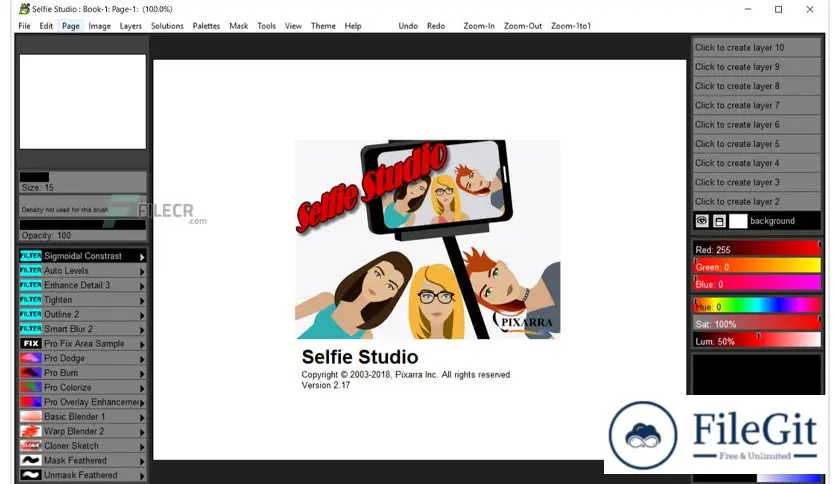The height and width of the screenshot is (484, 836).
Task: Open the Basic Blender 1 arrow
Action: coord(142,417)
